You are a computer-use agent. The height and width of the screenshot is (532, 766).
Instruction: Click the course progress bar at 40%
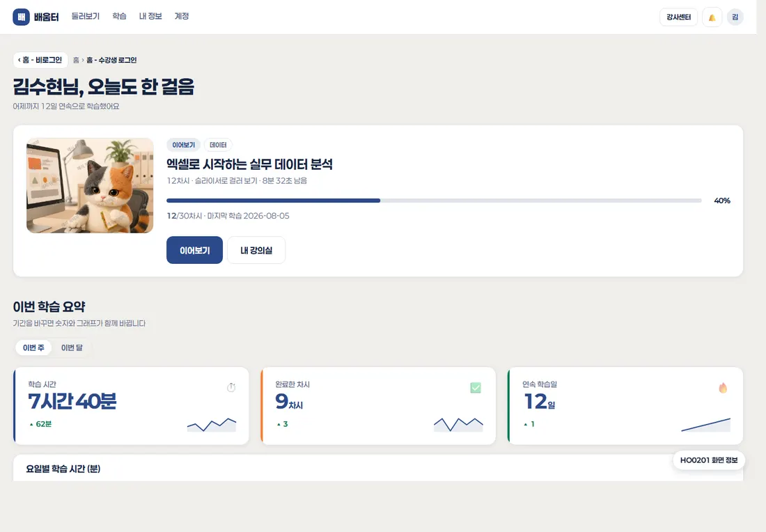[x=434, y=201]
